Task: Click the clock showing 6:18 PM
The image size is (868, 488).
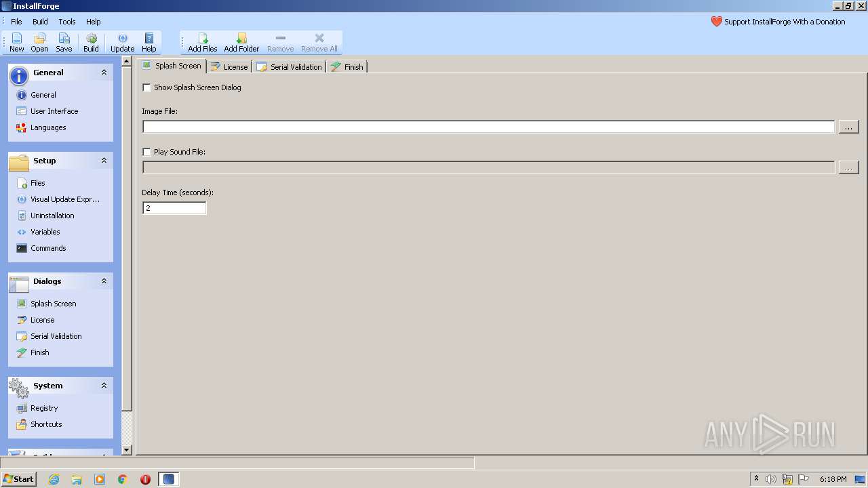Action: (833, 479)
